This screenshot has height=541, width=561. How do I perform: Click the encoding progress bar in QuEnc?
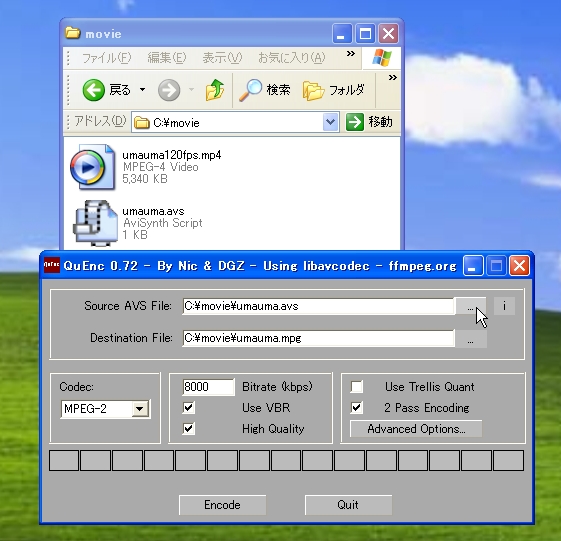(286, 460)
